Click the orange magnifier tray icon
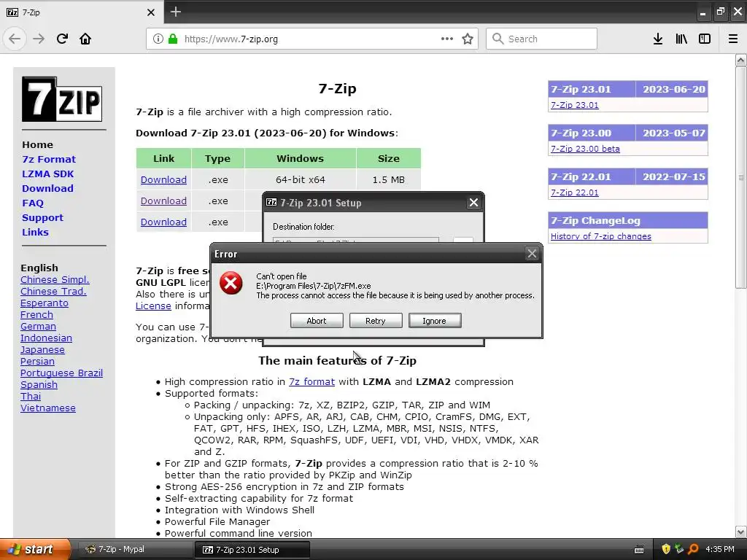Screen dimensions: 747x560 (x=693, y=549)
